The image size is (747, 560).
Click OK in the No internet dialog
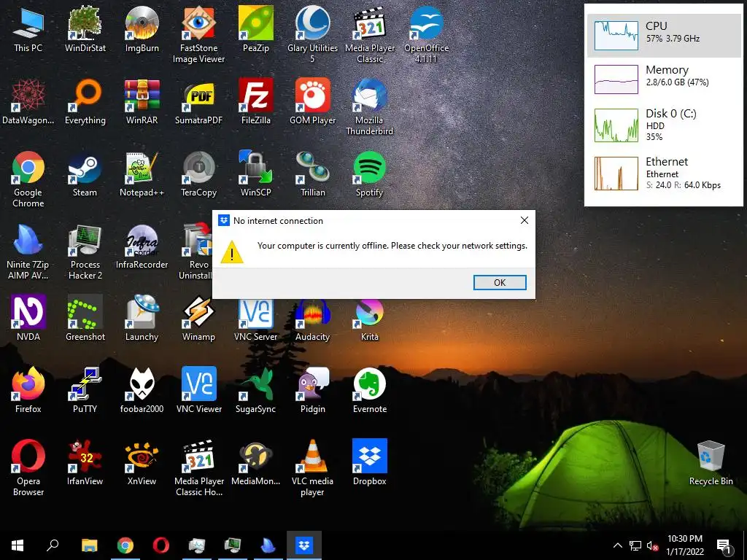coord(500,282)
